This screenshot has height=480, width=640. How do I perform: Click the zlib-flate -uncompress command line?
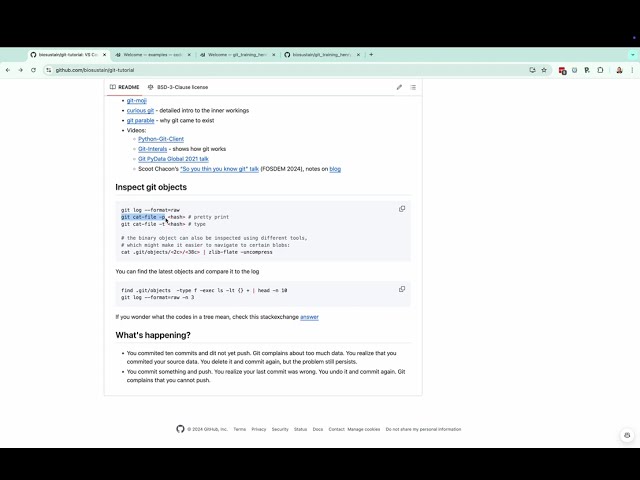point(197,252)
